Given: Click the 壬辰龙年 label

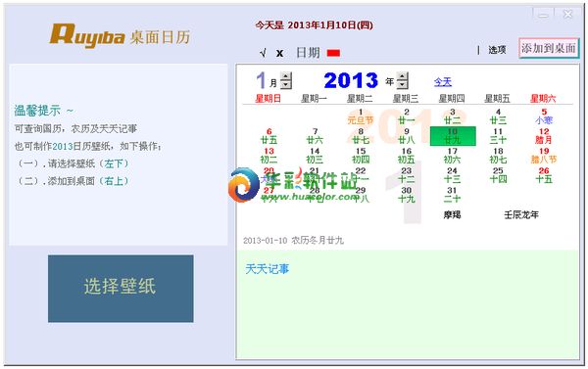Looking at the screenshot, I should pos(521,214).
